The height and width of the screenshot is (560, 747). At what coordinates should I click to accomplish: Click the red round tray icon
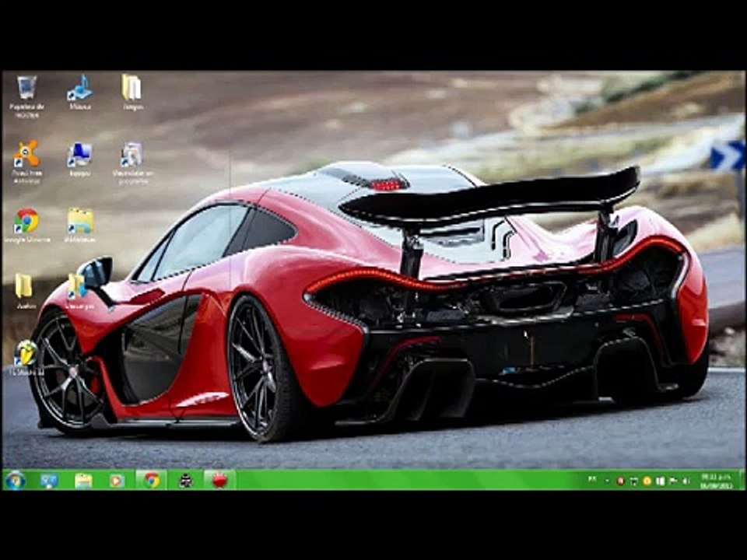620,481
